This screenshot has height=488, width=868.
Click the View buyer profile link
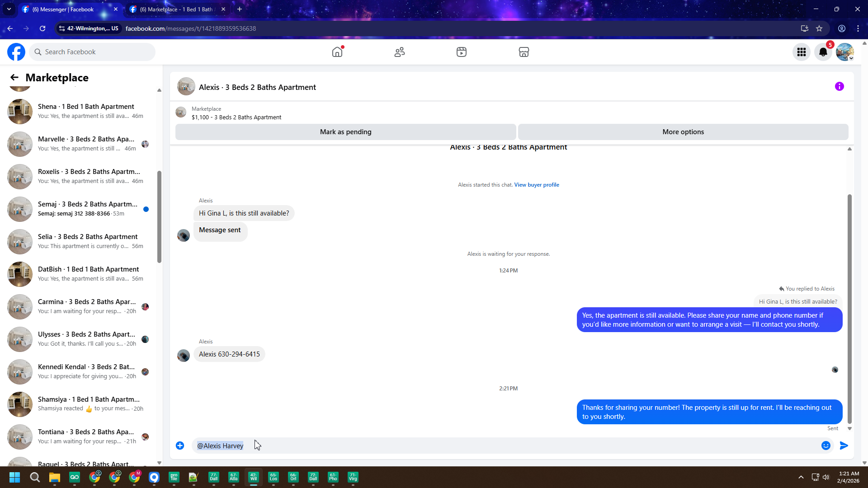536,185
